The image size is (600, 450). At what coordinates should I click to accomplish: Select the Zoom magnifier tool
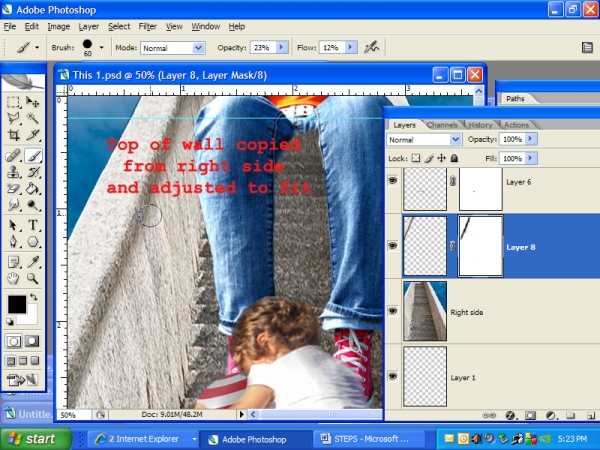(x=33, y=279)
